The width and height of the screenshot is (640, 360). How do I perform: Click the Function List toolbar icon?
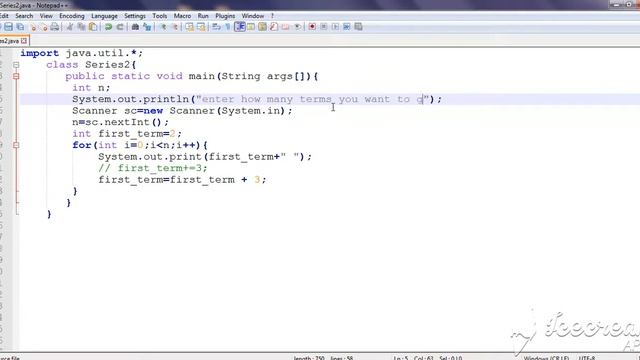274,27
